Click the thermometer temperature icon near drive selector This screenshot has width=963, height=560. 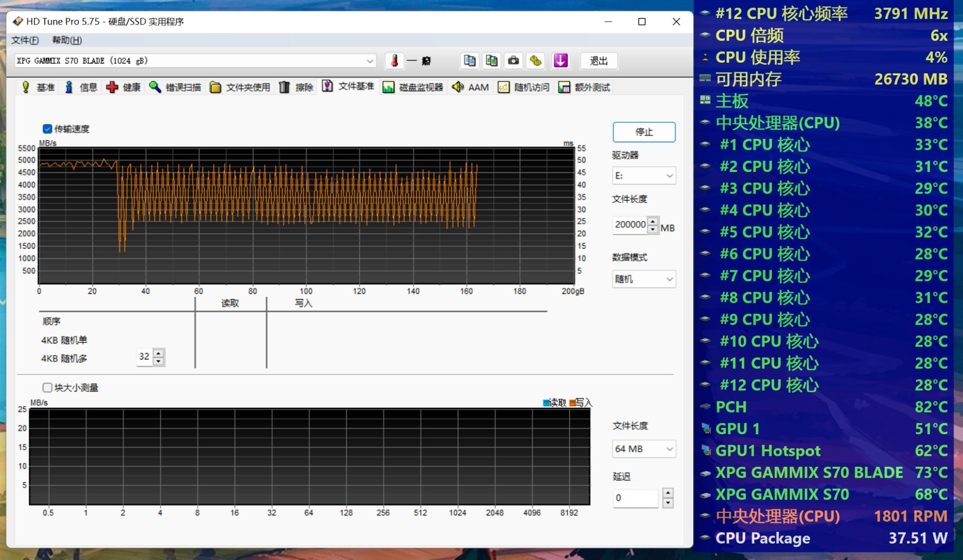[396, 61]
